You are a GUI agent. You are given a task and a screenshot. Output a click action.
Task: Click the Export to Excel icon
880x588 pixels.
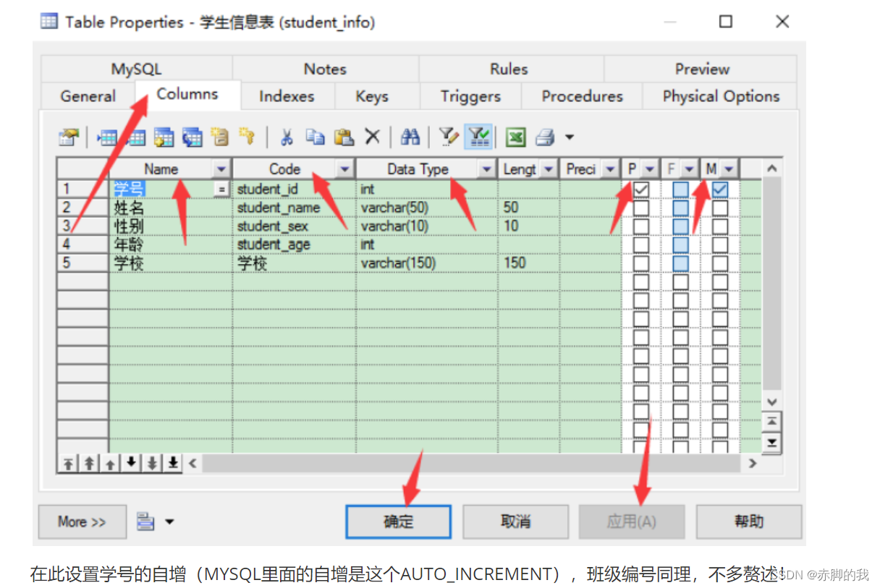pyautogui.click(x=515, y=137)
